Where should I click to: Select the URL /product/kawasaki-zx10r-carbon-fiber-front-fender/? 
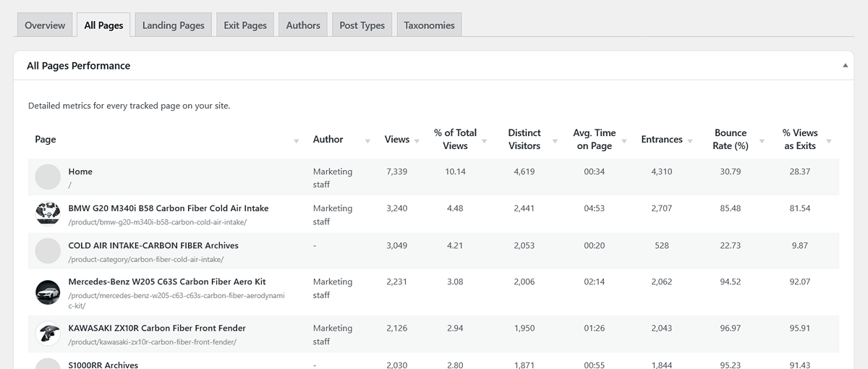[x=153, y=342]
